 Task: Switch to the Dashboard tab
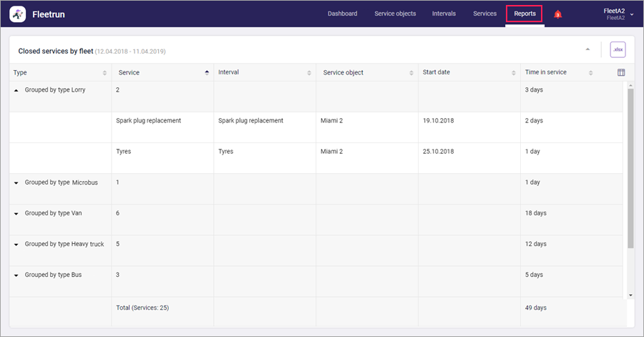[342, 14]
